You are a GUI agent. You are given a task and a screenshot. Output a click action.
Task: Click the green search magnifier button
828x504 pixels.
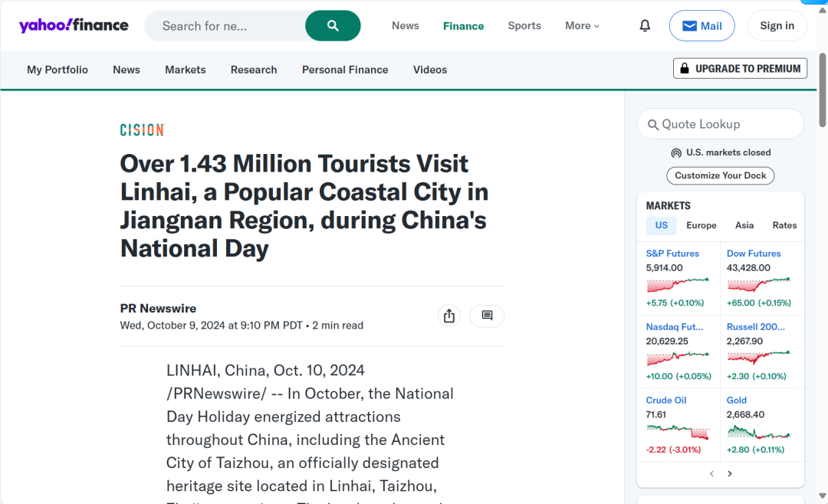[x=333, y=26]
